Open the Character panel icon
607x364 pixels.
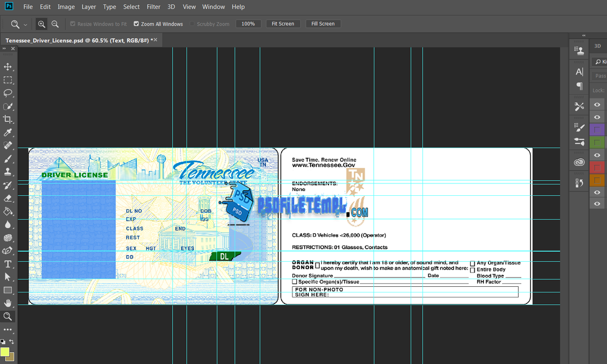click(x=579, y=72)
